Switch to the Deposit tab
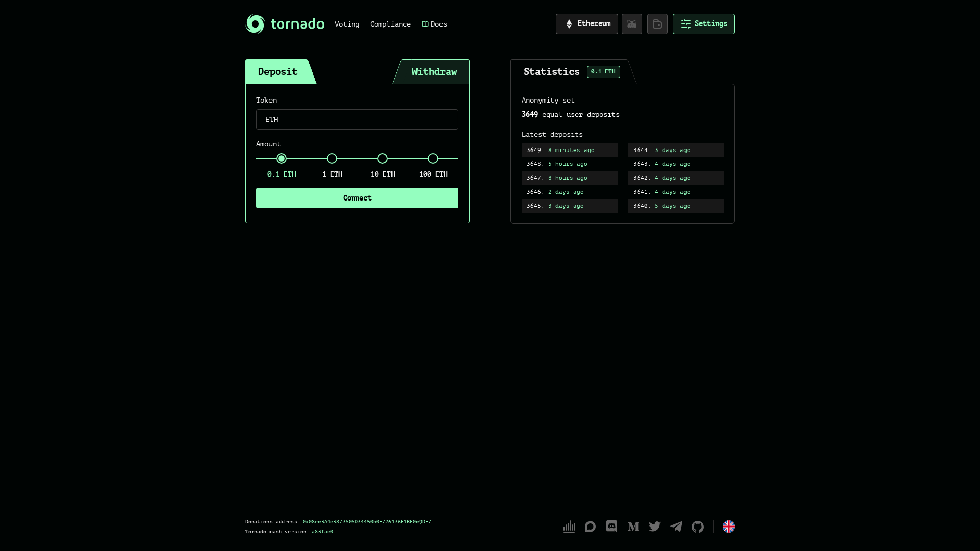 (278, 71)
